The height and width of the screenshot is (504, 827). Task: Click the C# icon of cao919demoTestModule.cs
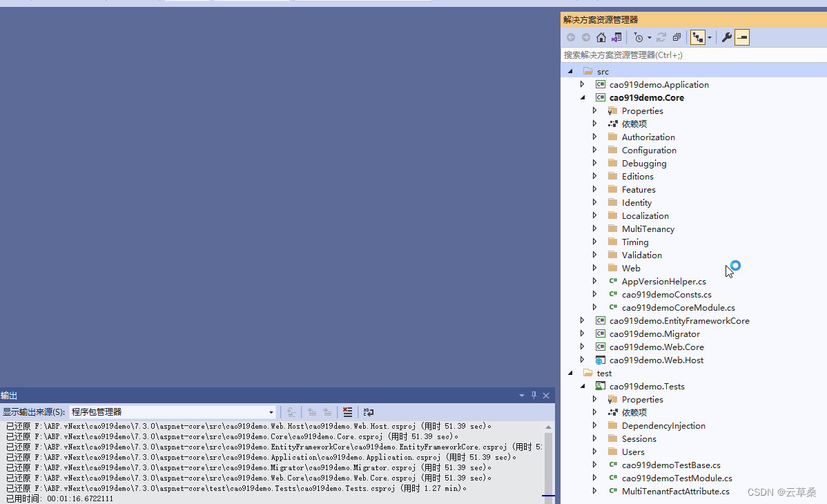613,478
